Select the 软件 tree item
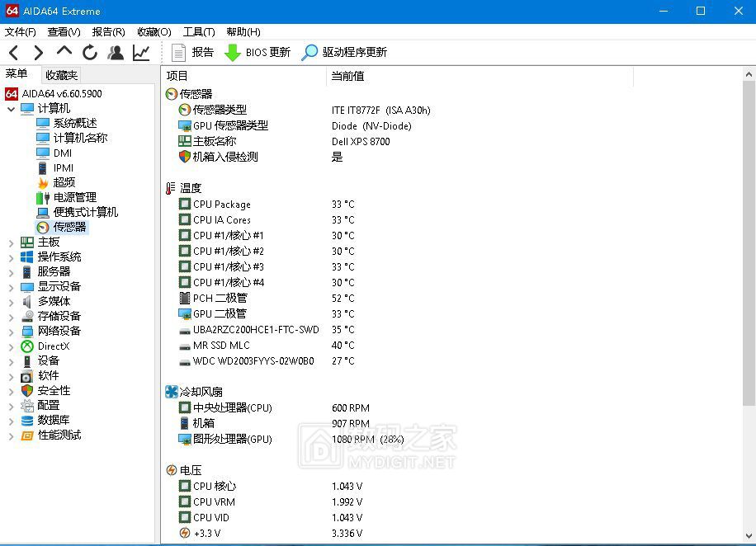Screen dimensions: 756x546 pos(48,375)
